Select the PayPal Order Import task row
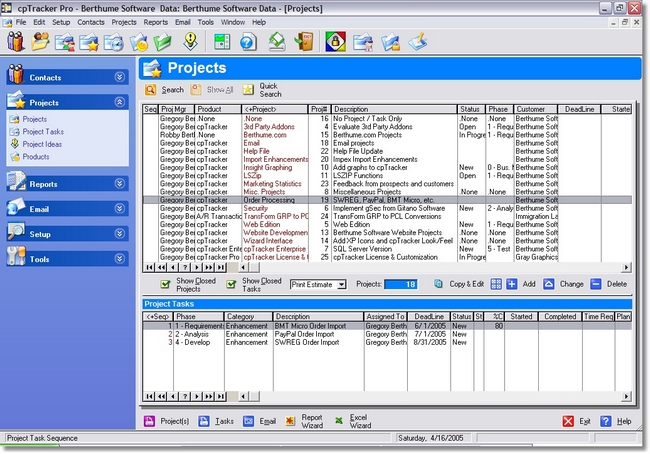 coord(388,334)
